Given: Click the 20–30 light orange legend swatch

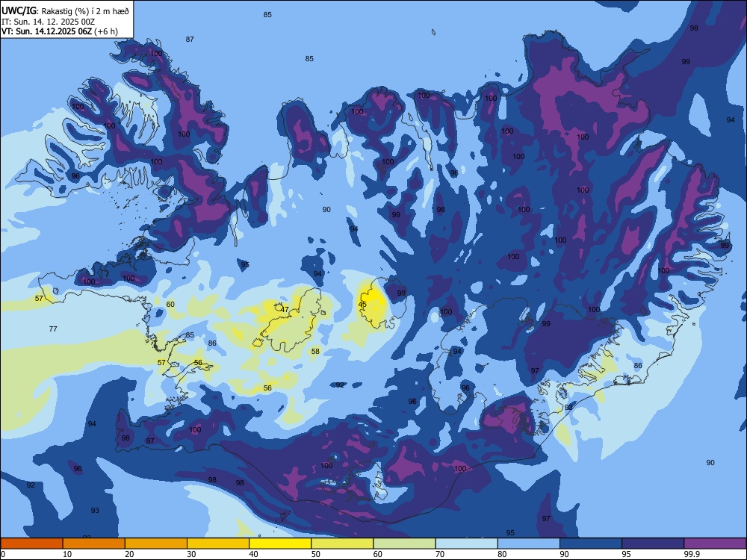Looking at the screenshot, I should click(x=156, y=544).
